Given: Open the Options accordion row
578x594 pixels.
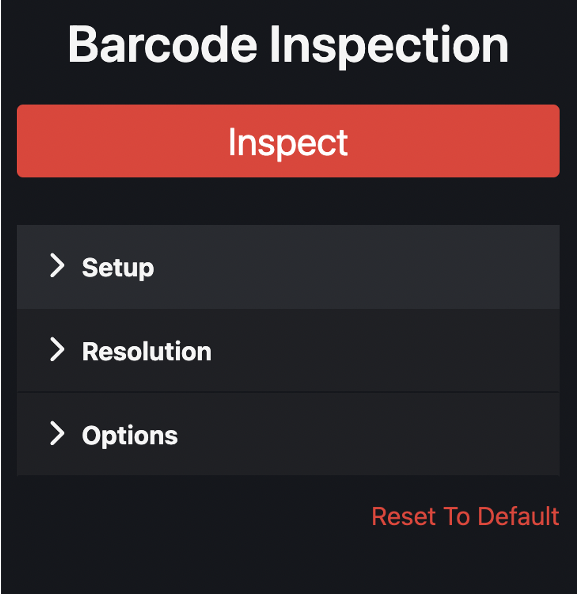Looking at the screenshot, I should pyautogui.click(x=288, y=434).
